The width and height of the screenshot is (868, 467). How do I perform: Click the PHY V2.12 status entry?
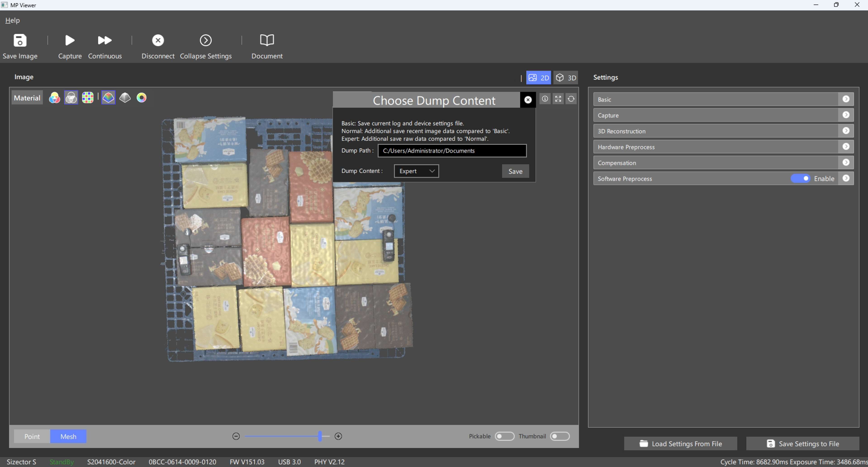330,462
